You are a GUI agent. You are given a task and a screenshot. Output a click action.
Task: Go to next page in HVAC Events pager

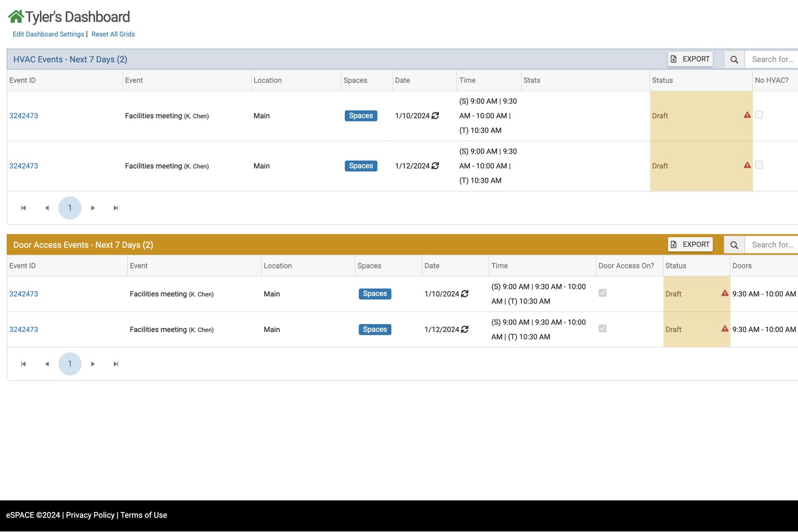coord(93,208)
